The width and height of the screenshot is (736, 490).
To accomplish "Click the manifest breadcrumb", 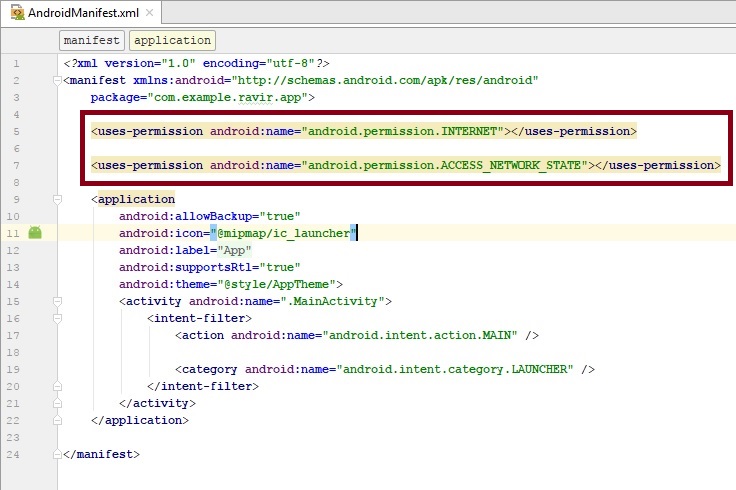I will [92, 40].
